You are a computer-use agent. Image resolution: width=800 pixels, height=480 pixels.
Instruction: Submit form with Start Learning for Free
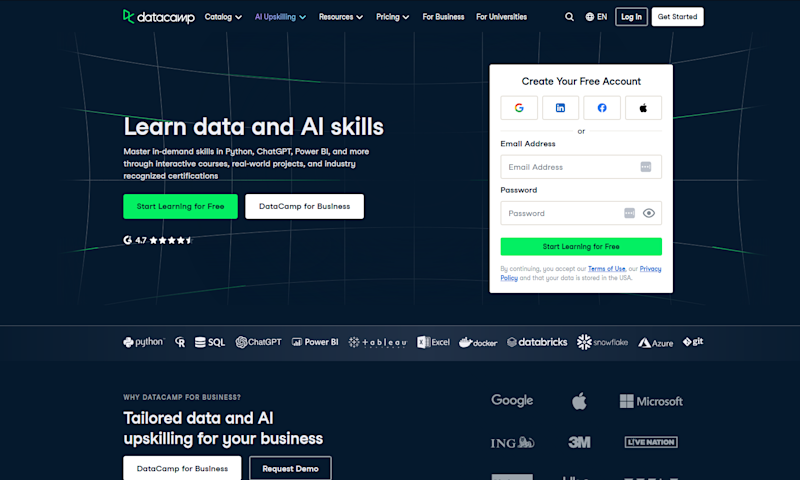point(581,246)
